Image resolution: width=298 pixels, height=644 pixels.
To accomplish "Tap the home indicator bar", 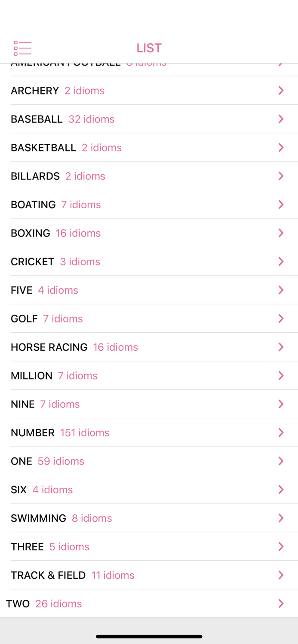I will [149, 636].
